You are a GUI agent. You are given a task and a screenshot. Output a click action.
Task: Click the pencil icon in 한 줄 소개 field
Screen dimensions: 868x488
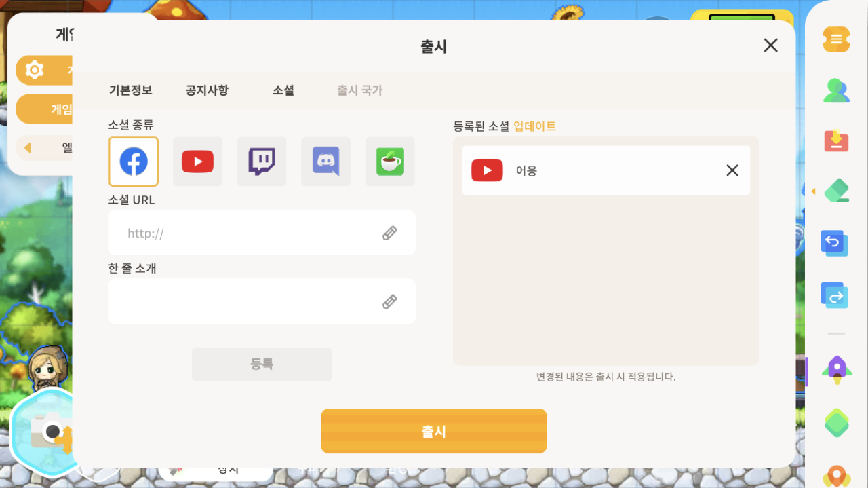click(389, 302)
